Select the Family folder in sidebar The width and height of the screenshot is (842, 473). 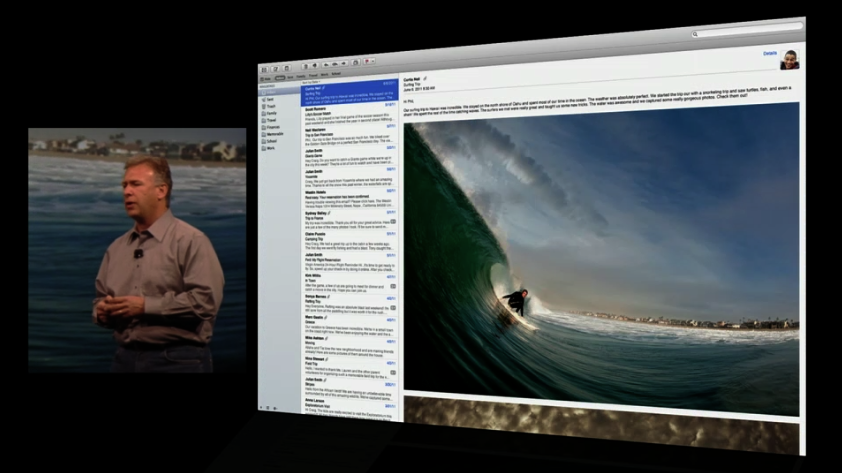(271, 114)
